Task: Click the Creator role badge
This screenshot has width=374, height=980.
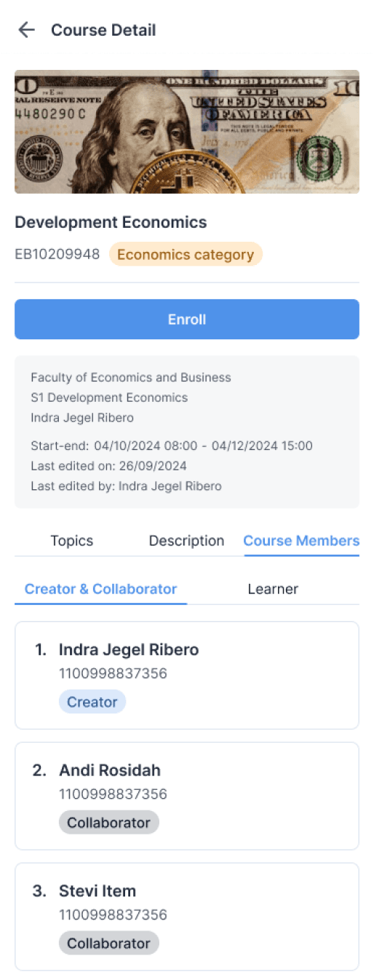Action: [x=92, y=702]
